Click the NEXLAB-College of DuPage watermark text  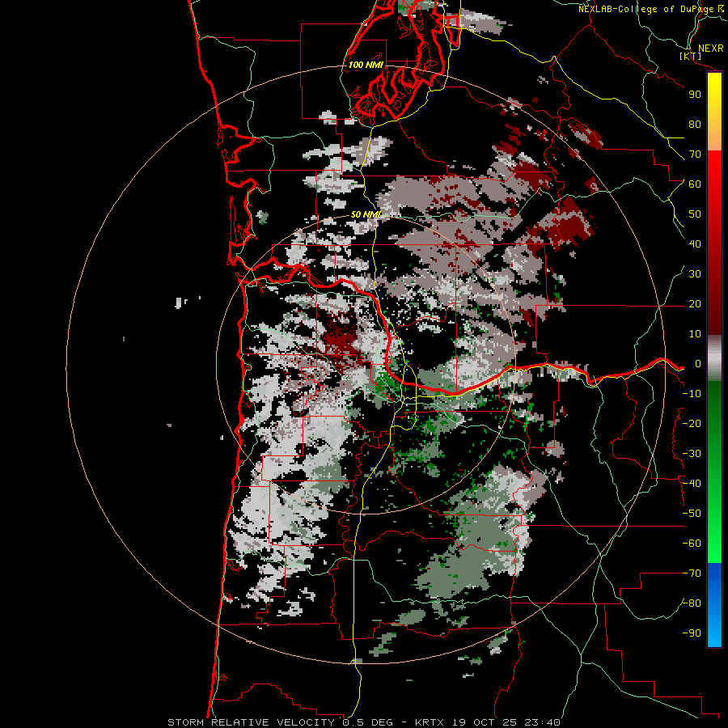click(x=645, y=9)
